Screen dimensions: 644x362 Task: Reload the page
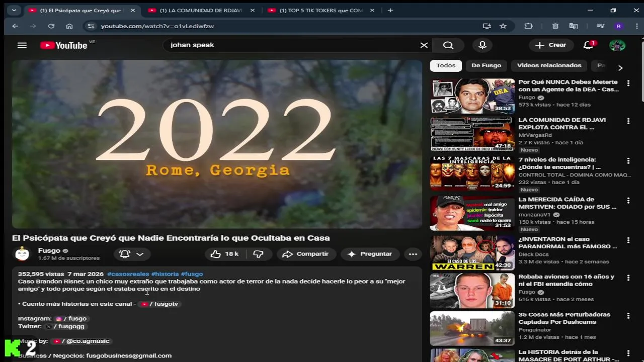coord(51,26)
